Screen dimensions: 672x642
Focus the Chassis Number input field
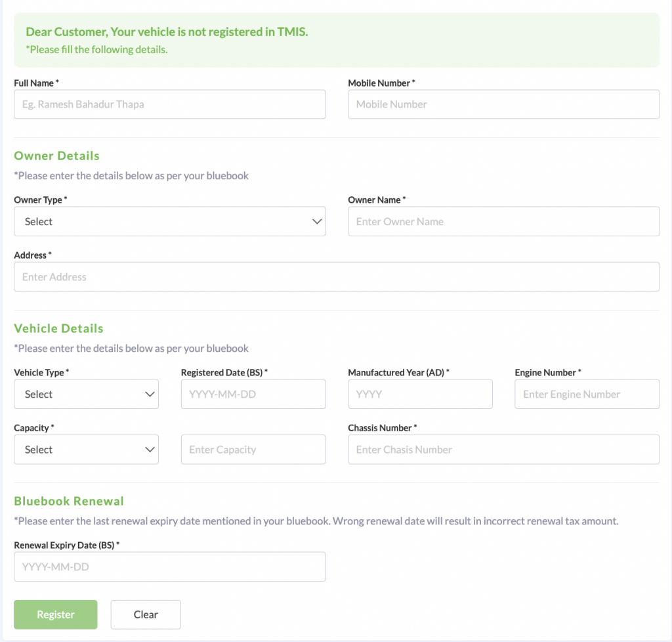pos(503,450)
